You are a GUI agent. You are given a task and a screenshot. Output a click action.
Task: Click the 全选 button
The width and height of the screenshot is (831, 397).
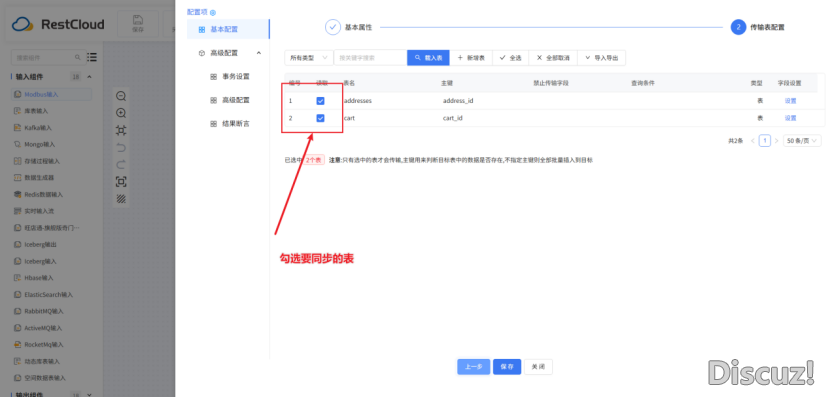(x=510, y=58)
